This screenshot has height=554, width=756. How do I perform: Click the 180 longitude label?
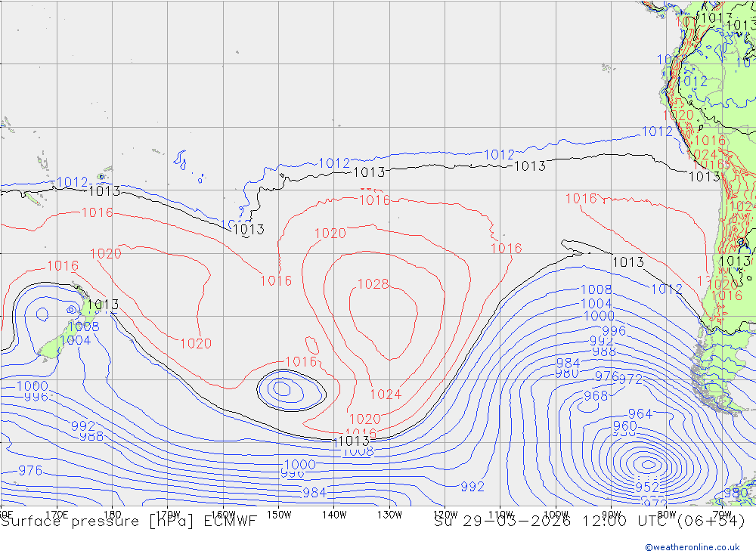pyautogui.click(x=113, y=515)
